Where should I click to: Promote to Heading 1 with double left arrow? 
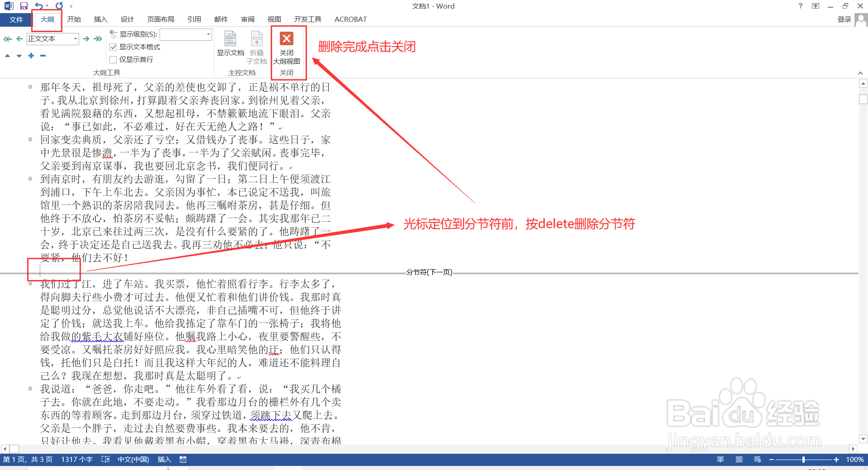[x=8, y=39]
